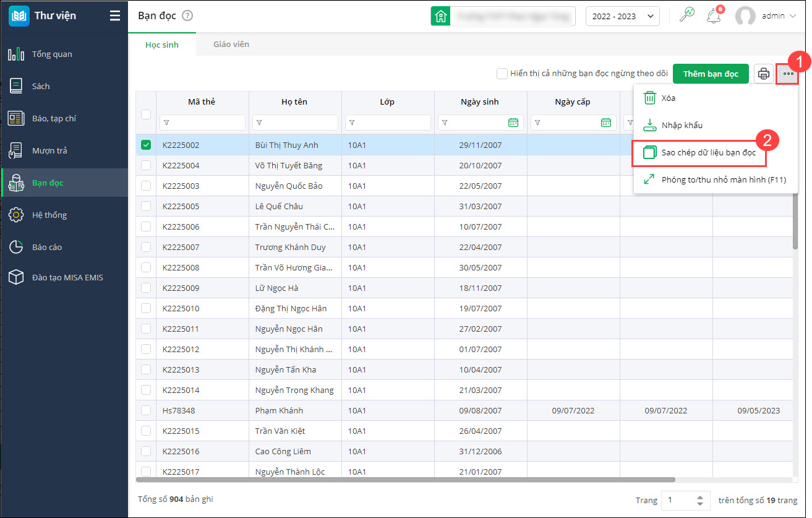The height and width of the screenshot is (518, 812).
Task: Click calendar icon in Ngày sinh filter
Action: pos(513,123)
